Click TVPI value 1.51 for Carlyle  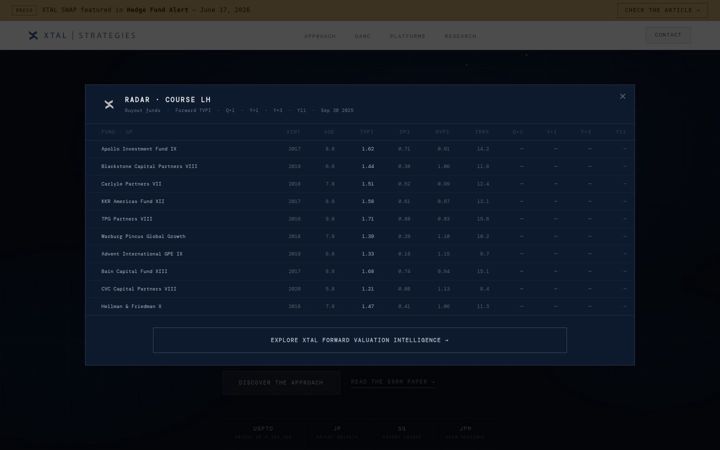point(368,184)
